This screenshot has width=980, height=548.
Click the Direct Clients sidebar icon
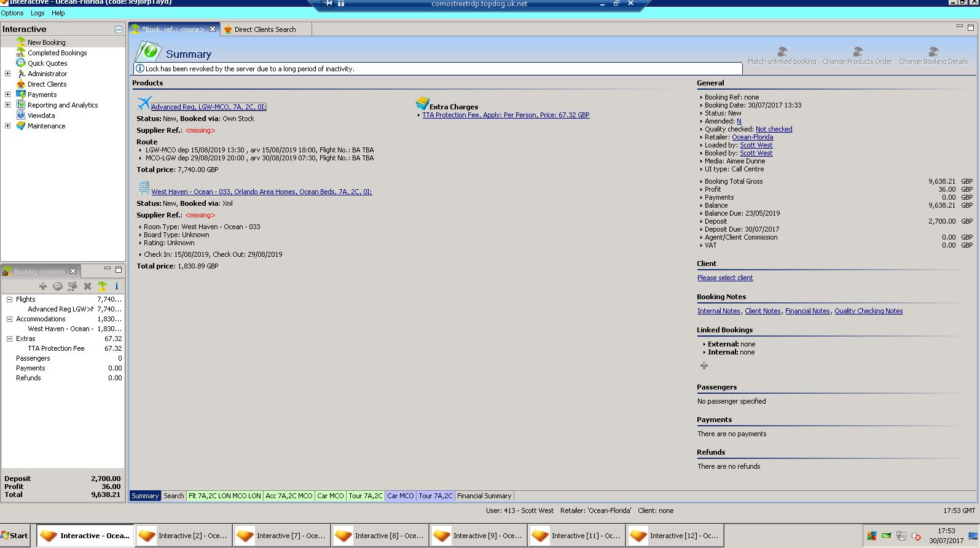21,84
